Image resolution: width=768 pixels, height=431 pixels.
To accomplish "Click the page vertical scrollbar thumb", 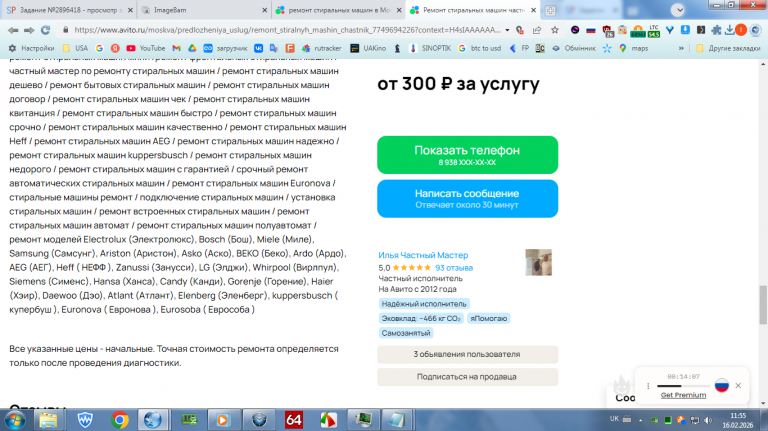I will (x=763, y=305).
